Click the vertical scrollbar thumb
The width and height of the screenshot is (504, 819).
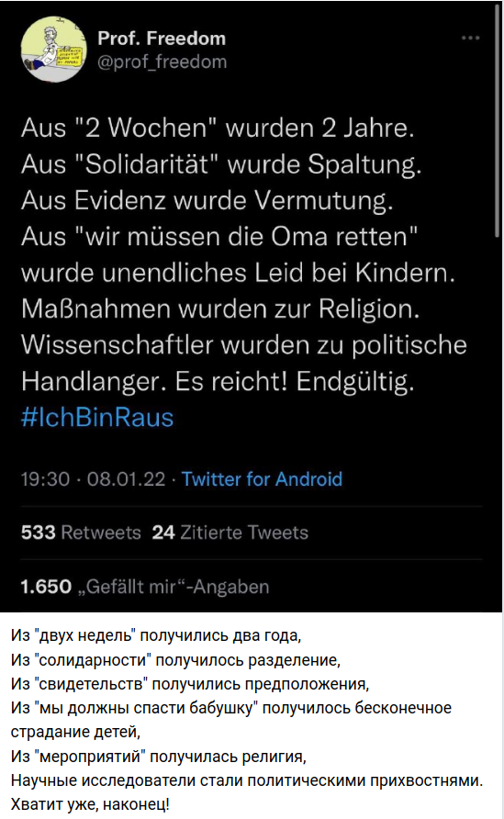(498, 120)
